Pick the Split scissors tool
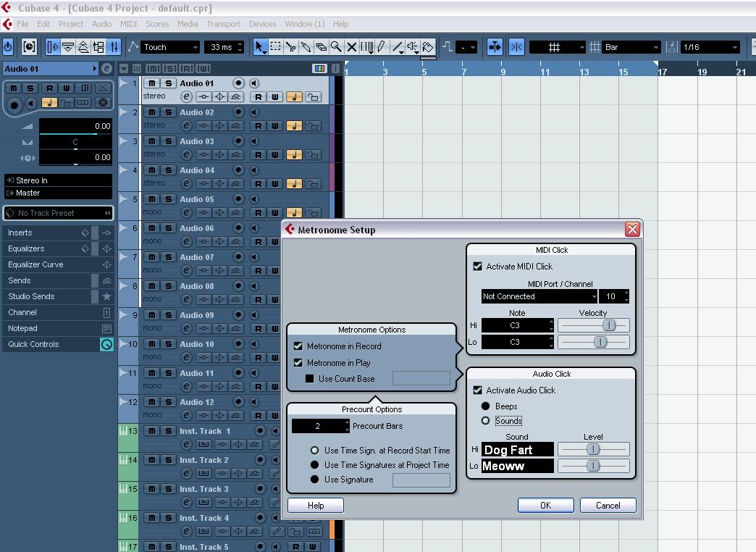Image resolution: width=756 pixels, height=552 pixels. [x=290, y=47]
